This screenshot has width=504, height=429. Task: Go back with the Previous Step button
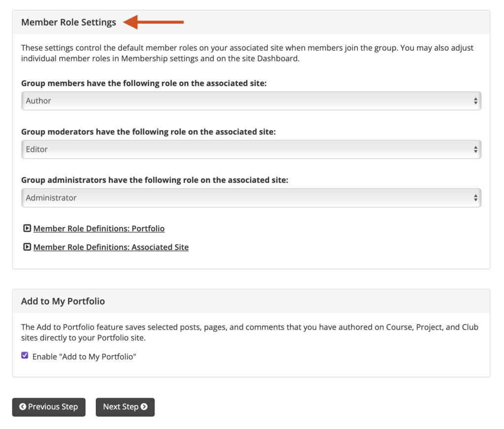49,407
